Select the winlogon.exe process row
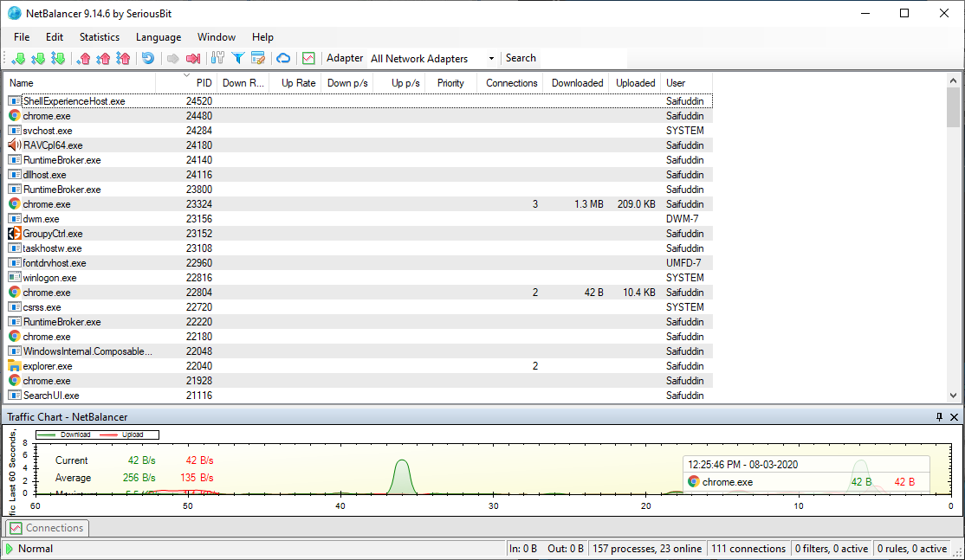Screen dimensions: 965x560 (x=359, y=278)
